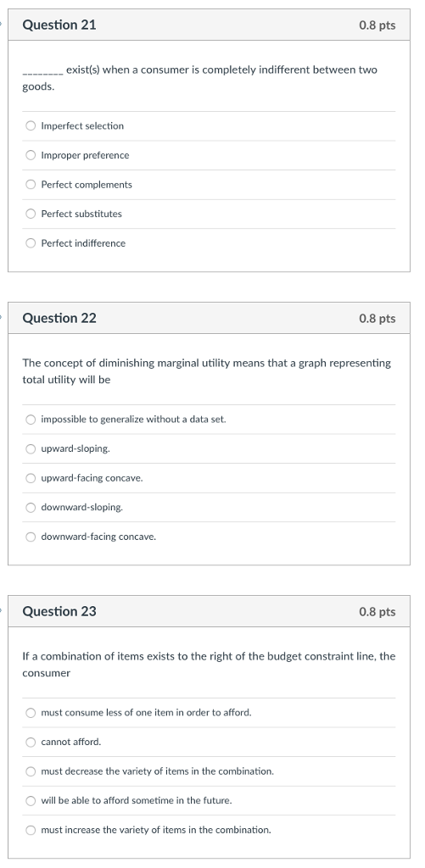425x868 pixels.
Task: Choose "must increase the variety of items" option
Action: [31, 830]
